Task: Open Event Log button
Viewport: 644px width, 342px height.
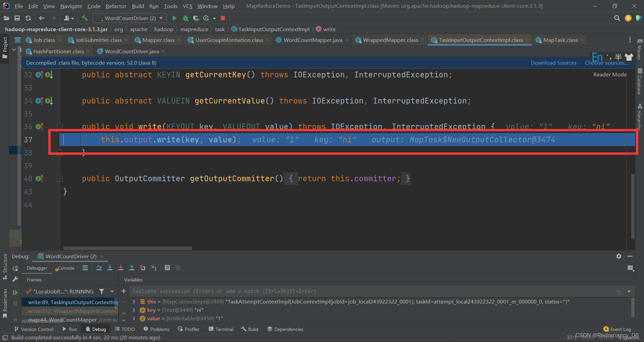Action: pos(617,329)
